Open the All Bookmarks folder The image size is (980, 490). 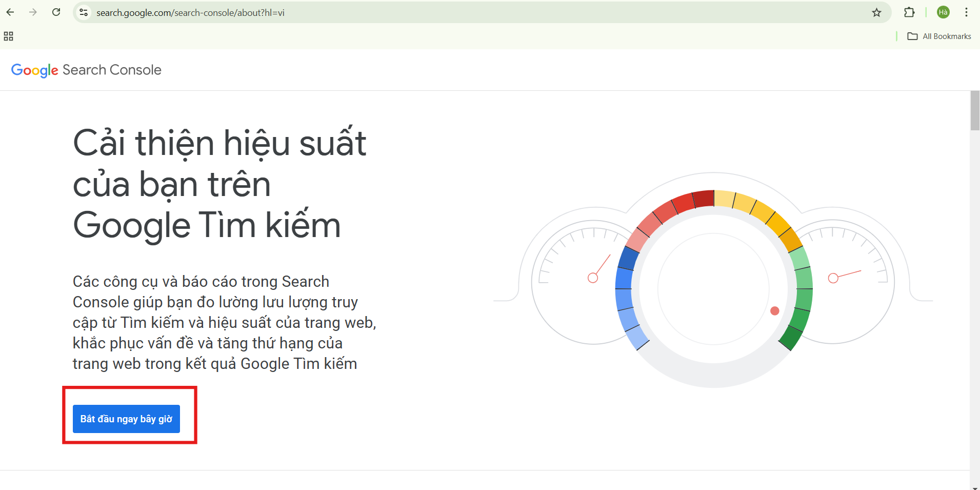(x=939, y=36)
